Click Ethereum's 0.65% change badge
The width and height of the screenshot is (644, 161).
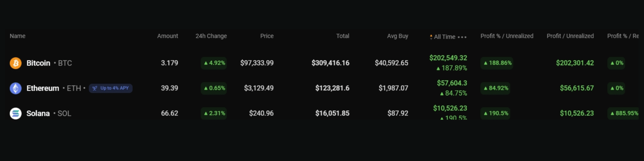[214, 88]
